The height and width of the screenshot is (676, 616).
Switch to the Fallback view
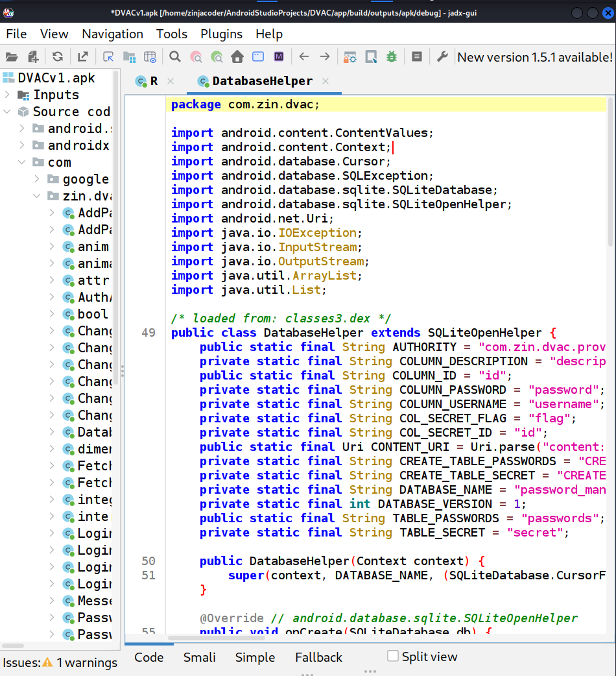pyautogui.click(x=318, y=657)
